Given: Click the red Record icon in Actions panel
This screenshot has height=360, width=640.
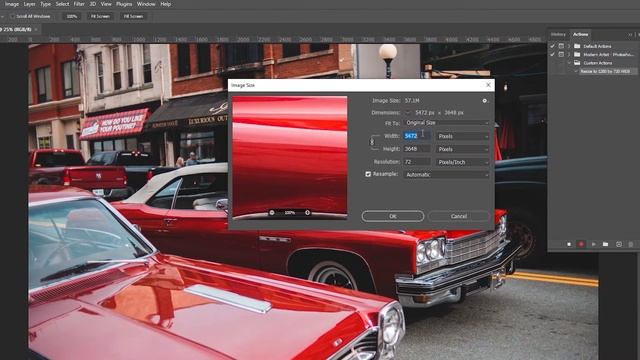Looking at the screenshot, I should [581, 244].
